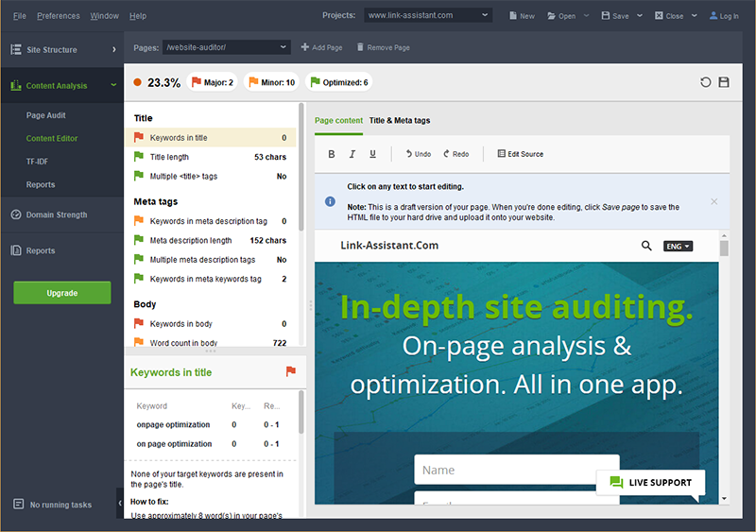Redo the last edit

point(456,154)
